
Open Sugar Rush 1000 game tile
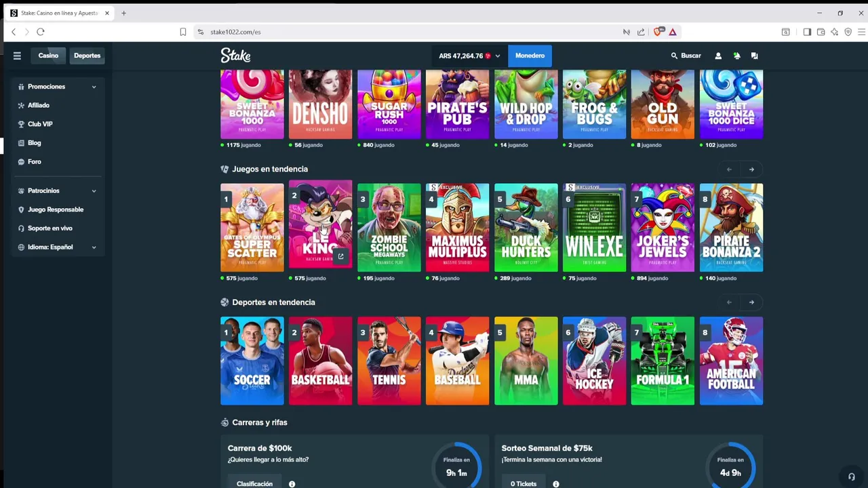pyautogui.click(x=389, y=104)
